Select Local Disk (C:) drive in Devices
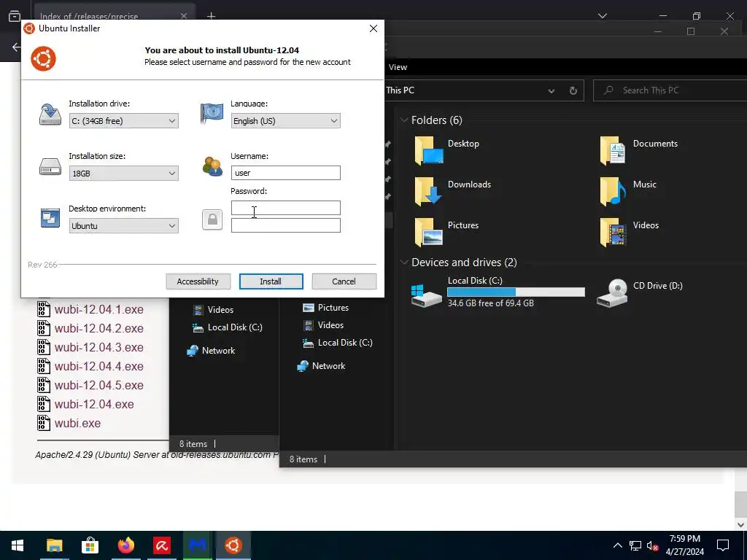Viewport: 747px width, 560px height. (x=498, y=292)
